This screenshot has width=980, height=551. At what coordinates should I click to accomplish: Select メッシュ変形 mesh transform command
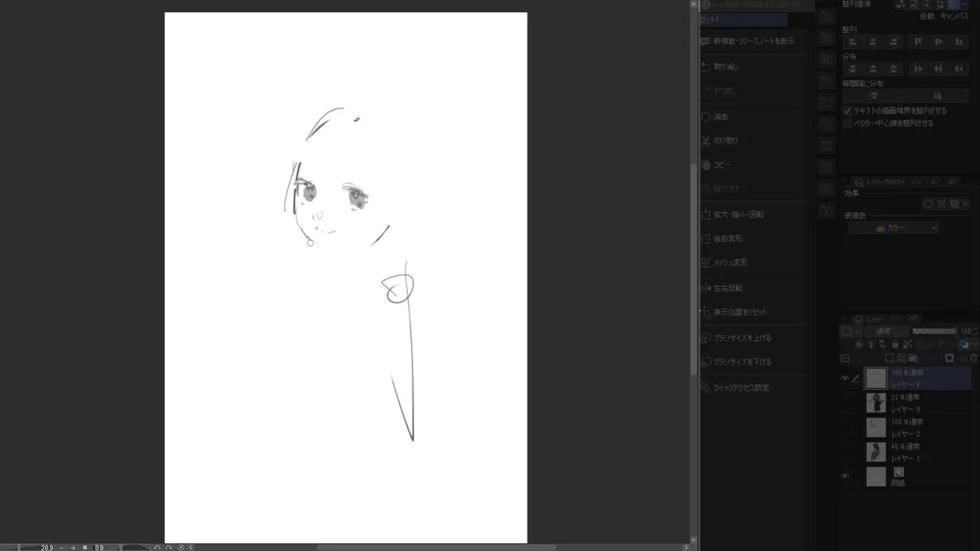point(755,262)
